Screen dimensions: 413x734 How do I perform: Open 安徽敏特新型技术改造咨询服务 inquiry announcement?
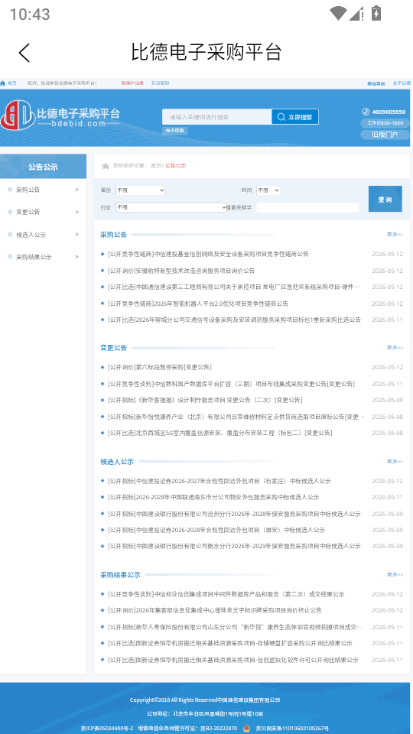coord(181,271)
